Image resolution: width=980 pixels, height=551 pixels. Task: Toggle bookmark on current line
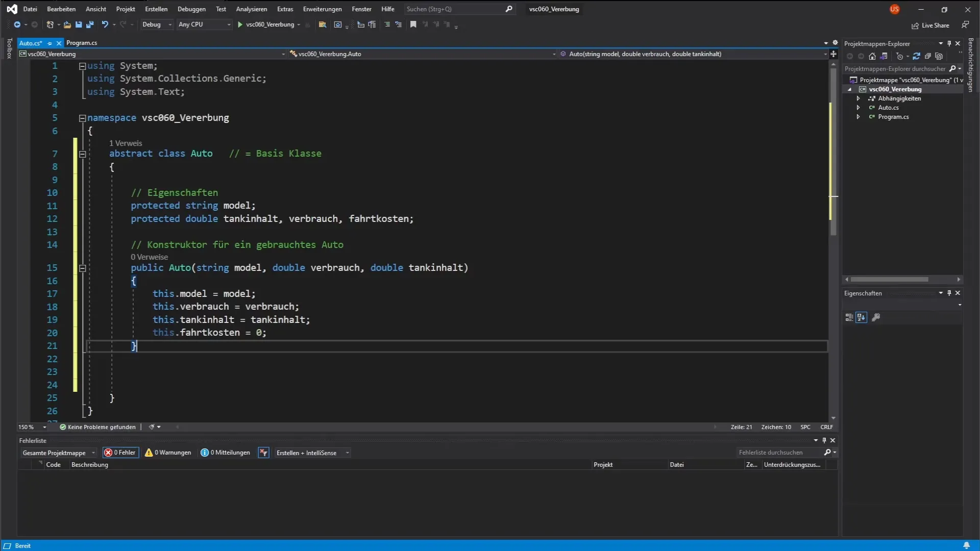[413, 24]
